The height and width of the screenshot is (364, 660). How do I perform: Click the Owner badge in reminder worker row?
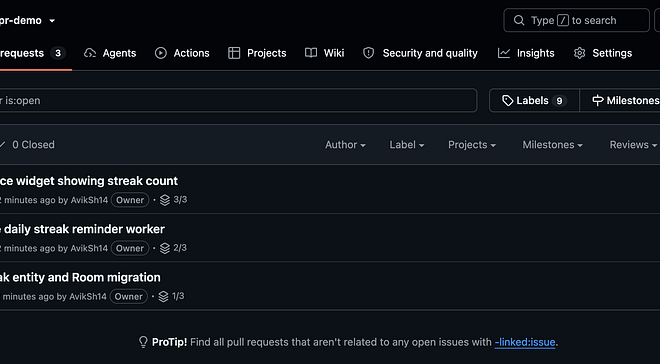(130, 248)
